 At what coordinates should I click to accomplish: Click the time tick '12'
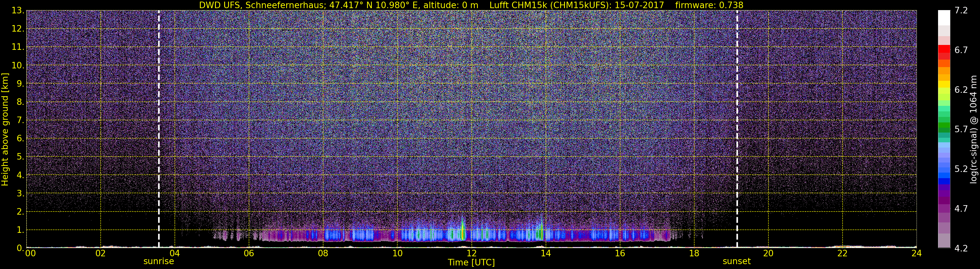tap(471, 253)
